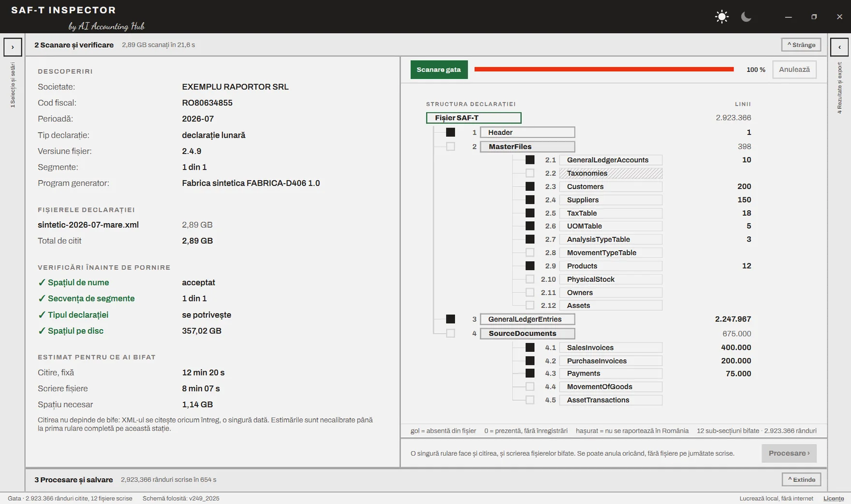
Task: Open the Licențe link
Action: click(834, 498)
